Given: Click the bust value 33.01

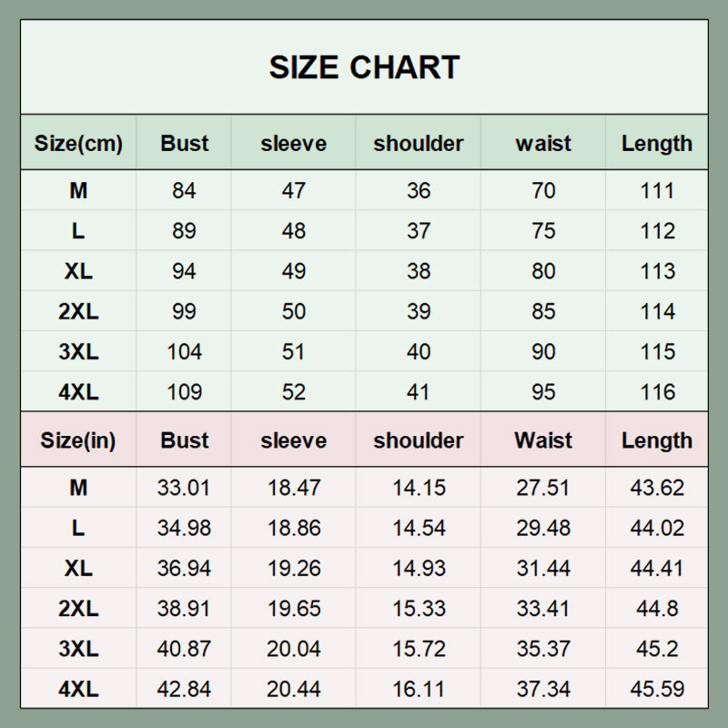Looking at the screenshot, I should tap(185, 488).
